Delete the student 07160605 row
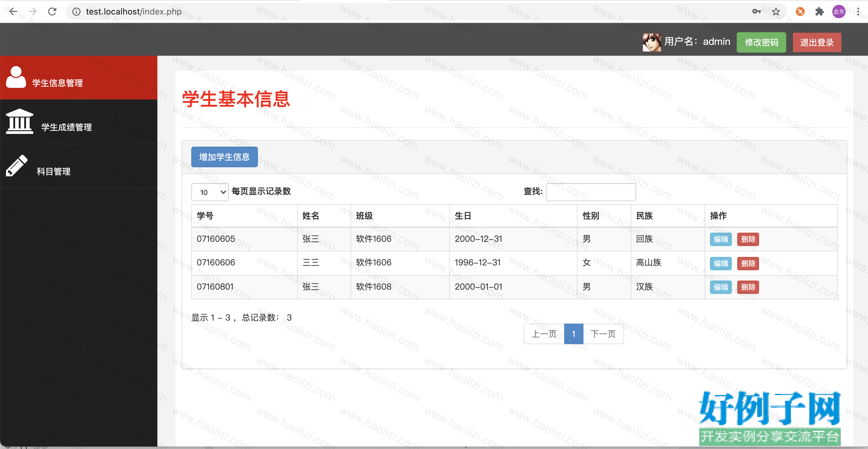Viewport: 868px width, 449px height. pyautogui.click(x=748, y=239)
